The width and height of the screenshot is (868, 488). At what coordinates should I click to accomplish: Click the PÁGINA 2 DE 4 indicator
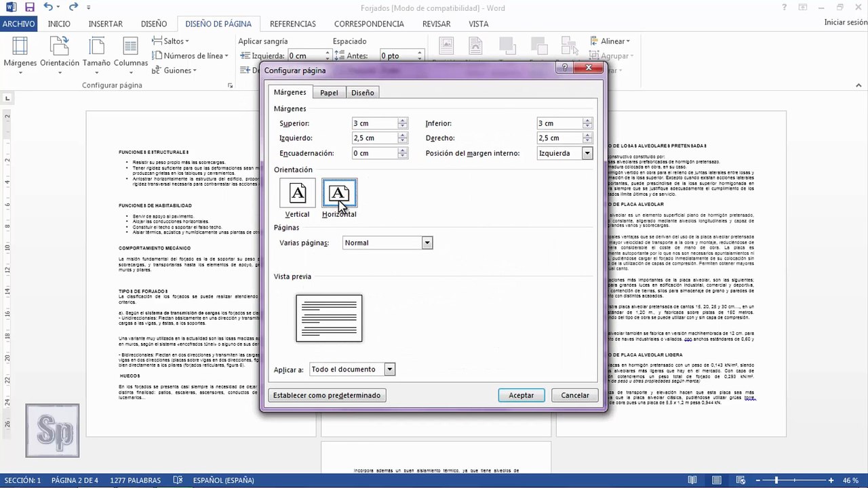pos(75,481)
